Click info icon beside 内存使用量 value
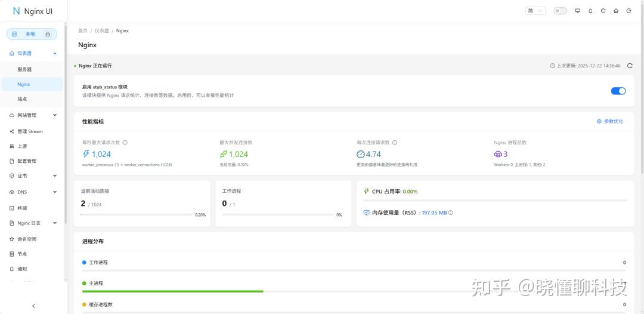The image size is (644, 314). pyautogui.click(x=451, y=213)
